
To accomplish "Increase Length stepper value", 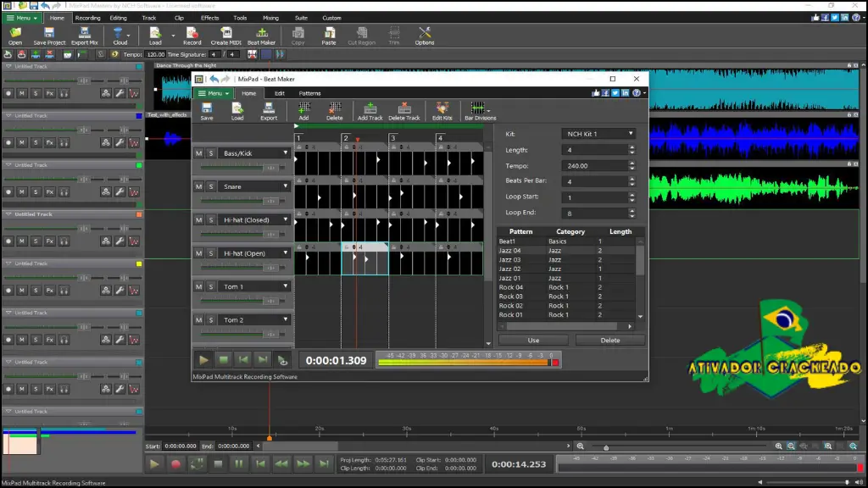I will click(632, 147).
